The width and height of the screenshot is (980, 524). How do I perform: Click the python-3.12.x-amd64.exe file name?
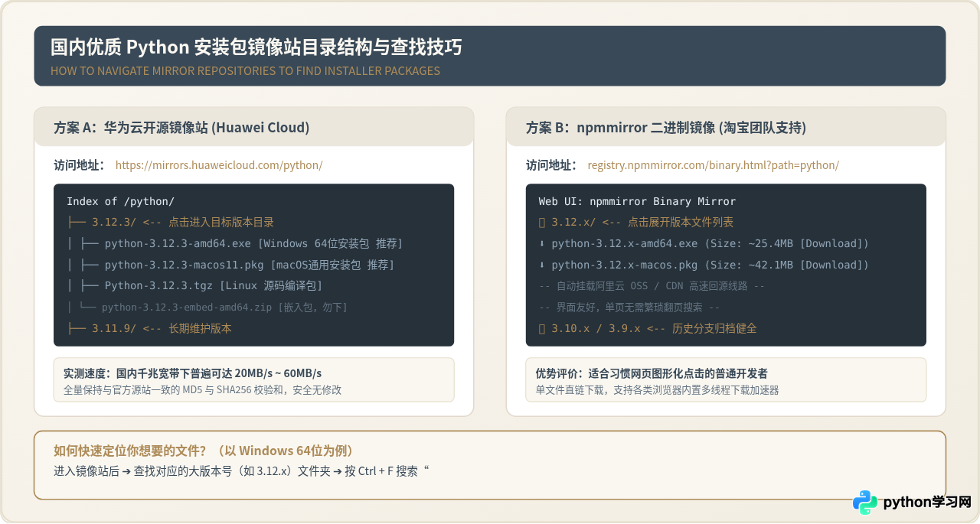click(x=625, y=243)
